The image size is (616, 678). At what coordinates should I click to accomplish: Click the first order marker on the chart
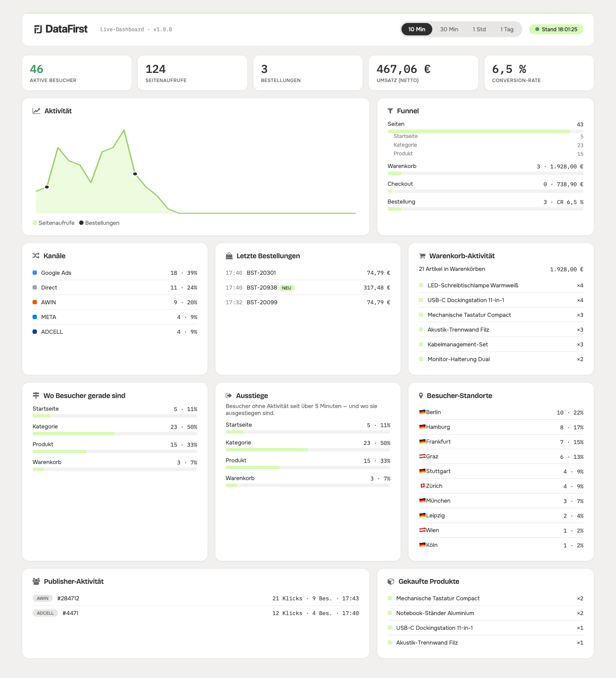point(47,187)
